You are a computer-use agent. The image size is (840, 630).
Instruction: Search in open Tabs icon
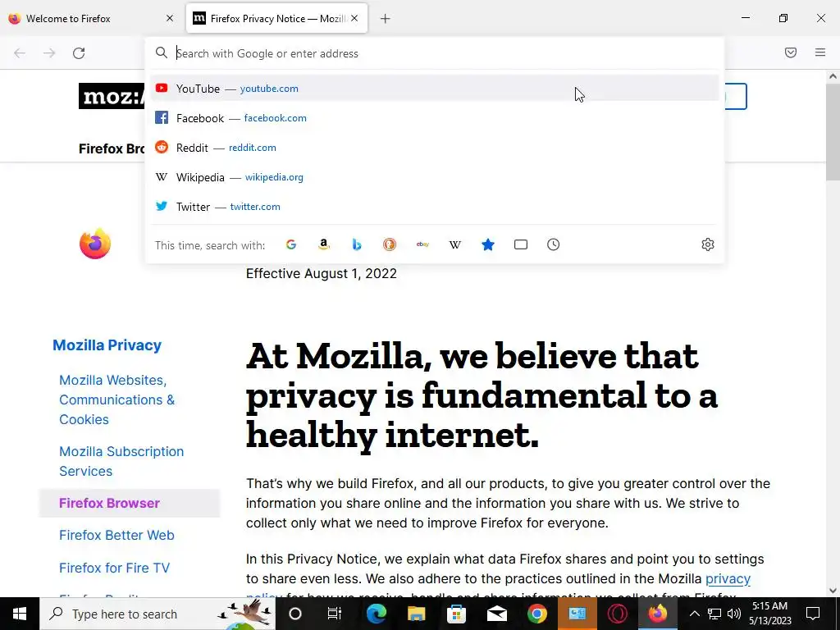tap(521, 244)
